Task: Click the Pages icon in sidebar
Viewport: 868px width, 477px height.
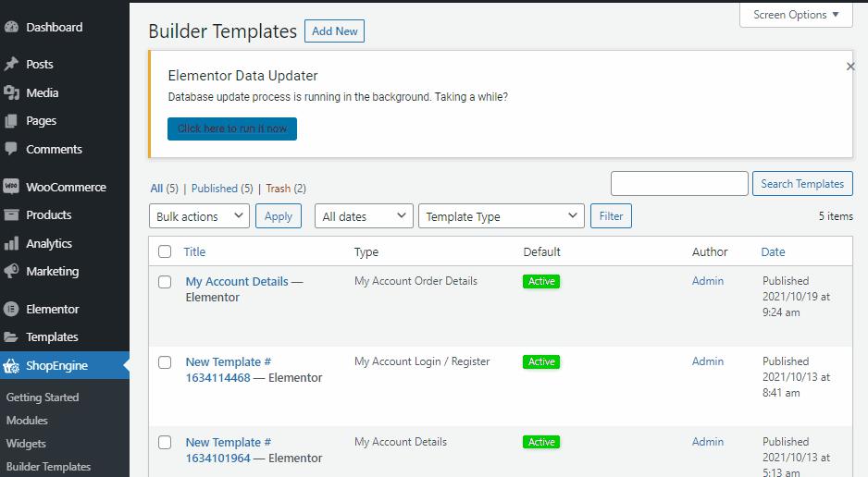Action: (x=11, y=120)
